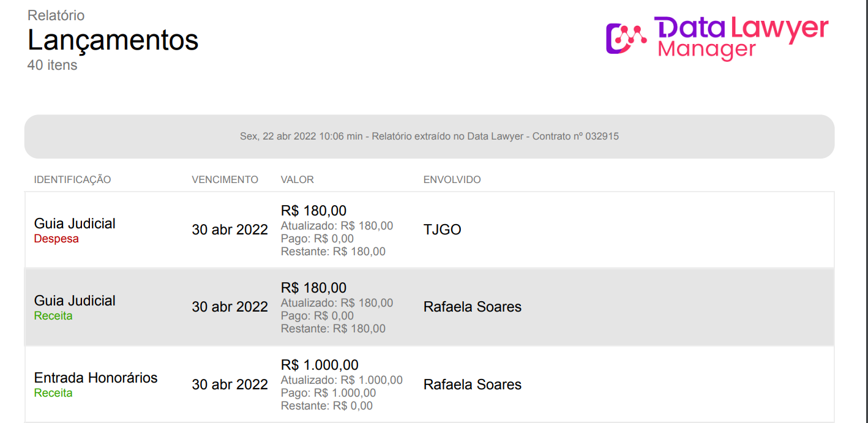Click Rafaela Soares in the Guia Judicial row
868x423 pixels.
pyautogui.click(x=472, y=307)
